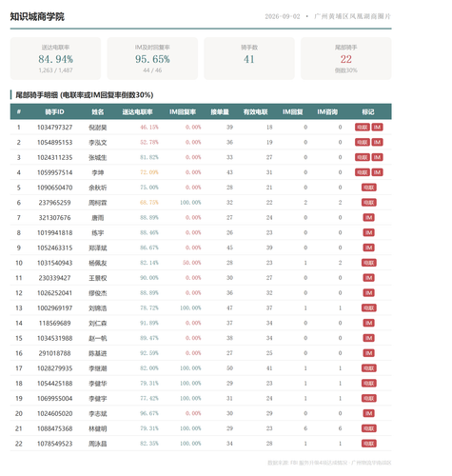Click the 接单量 column header
Viewport: 452px width, 476px height.
pyautogui.click(x=220, y=111)
